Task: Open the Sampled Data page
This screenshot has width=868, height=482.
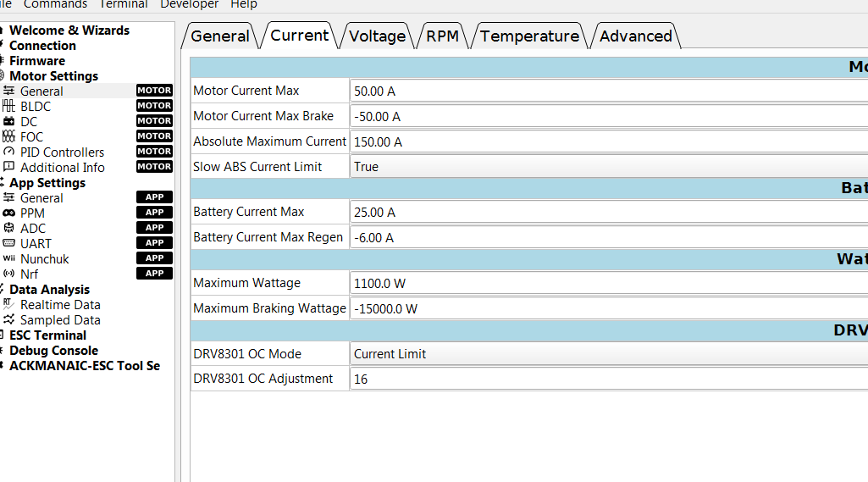Action: tap(59, 320)
